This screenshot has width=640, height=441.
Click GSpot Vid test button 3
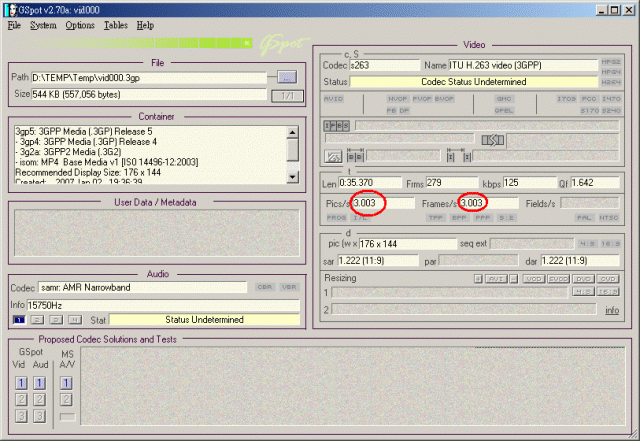pos(21,416)
